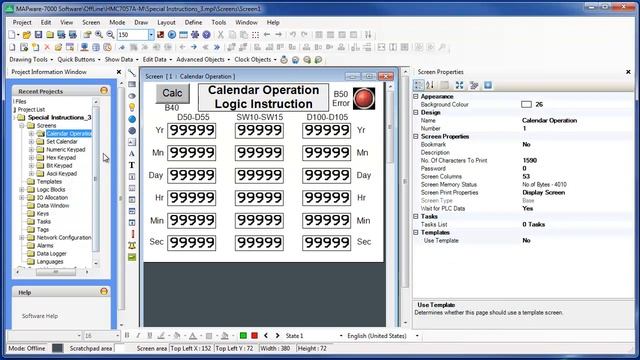This screenshot has width=640, height=360.
Task: Zoom in with the magnifier plus icon
Action: click(99, 35)
